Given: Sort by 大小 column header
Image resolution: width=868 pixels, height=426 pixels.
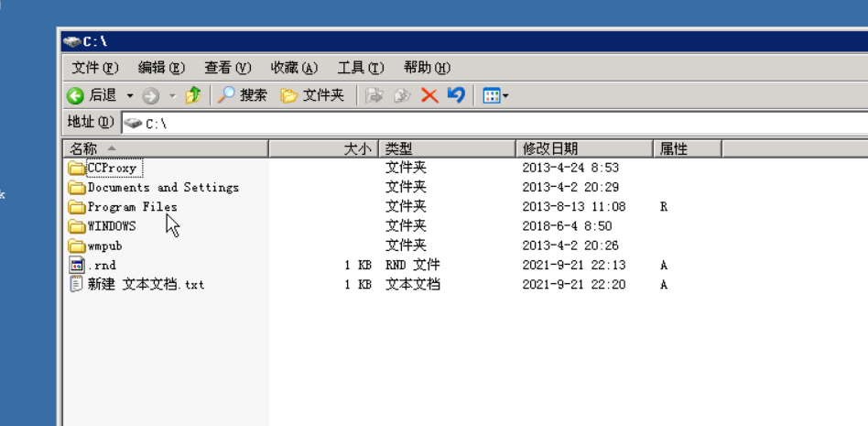Looking at the screenshot, I should [x=324, y=148].
